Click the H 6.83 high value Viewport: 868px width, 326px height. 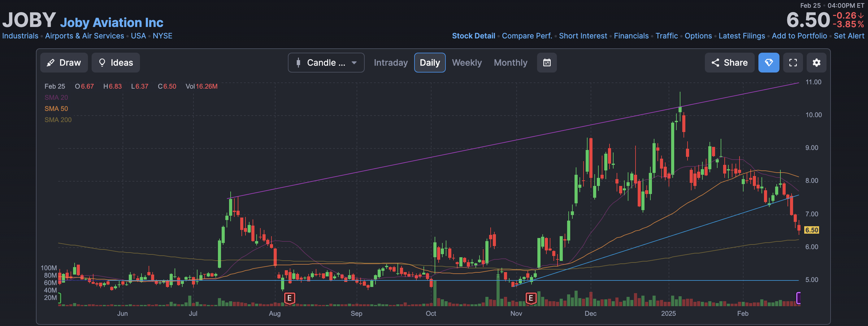point(113,86)
